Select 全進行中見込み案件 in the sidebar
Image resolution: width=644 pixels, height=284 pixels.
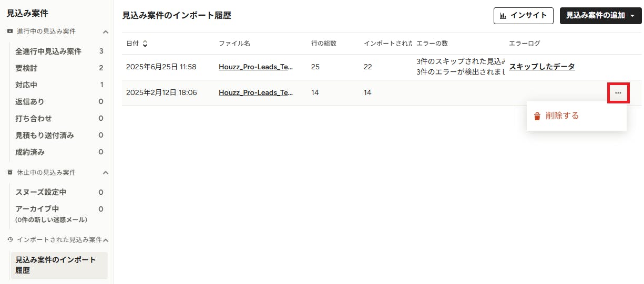(x=48, y=51)
